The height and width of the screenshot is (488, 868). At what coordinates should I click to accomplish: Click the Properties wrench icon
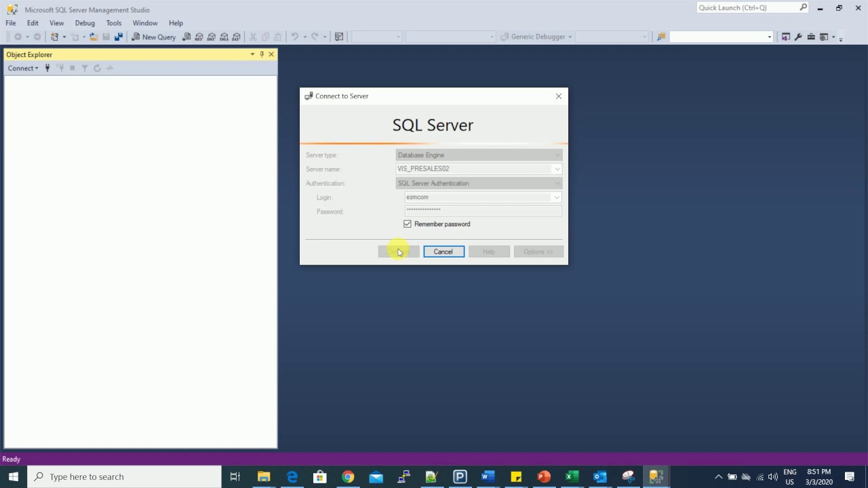(798, 37)
